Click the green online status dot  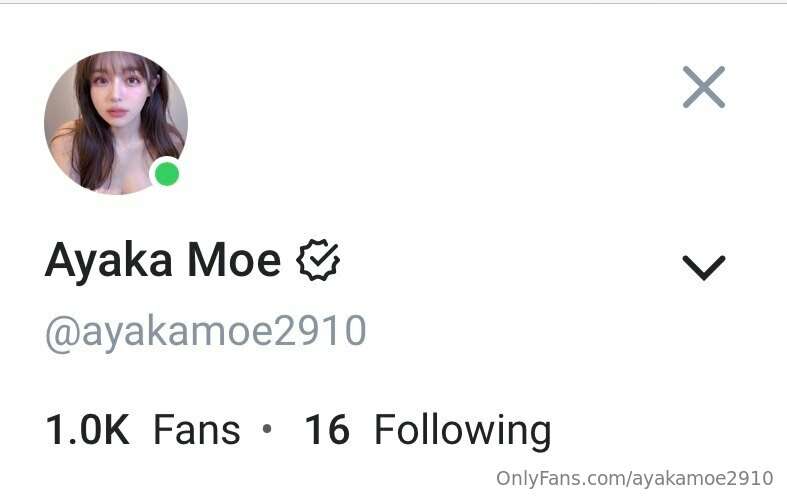167,174
